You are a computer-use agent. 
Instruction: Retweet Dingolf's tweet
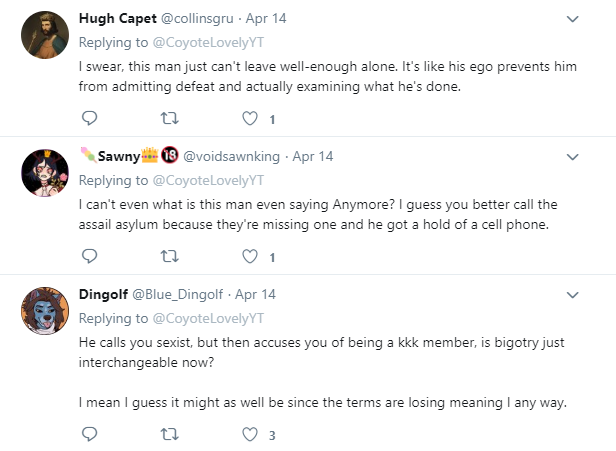[x=170, y=434]
